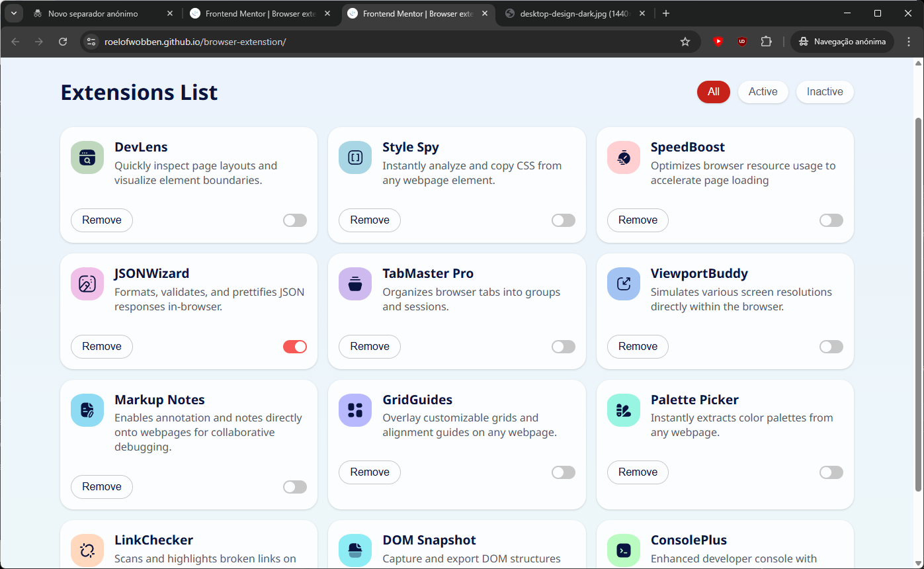Select the Active filter
The height and width of the screenshot is (569, 924).
coord(763,92)
